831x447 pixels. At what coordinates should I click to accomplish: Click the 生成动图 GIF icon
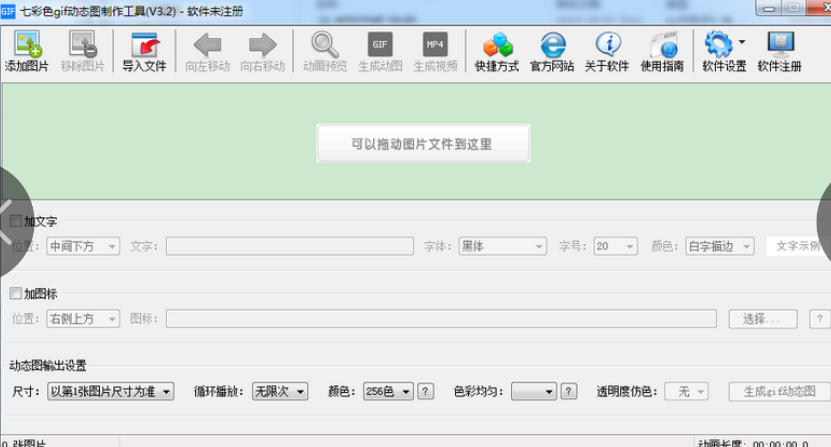pyautogui.click(x=380, y=45)
